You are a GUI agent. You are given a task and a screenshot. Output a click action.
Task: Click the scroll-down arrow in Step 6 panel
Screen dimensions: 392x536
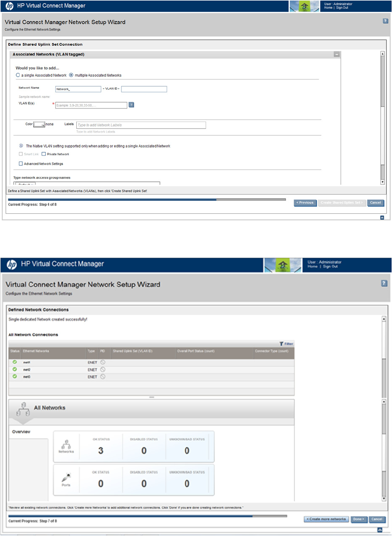[x=382, y=182]
